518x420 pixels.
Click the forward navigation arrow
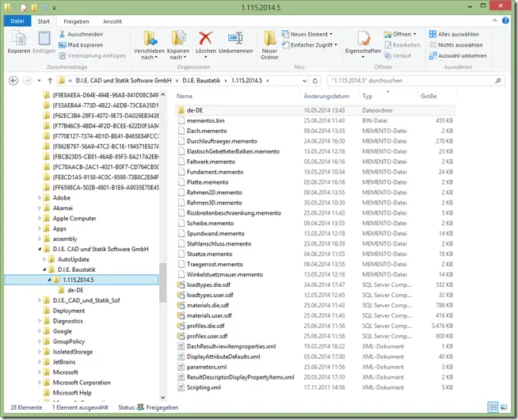click(28, 81)
